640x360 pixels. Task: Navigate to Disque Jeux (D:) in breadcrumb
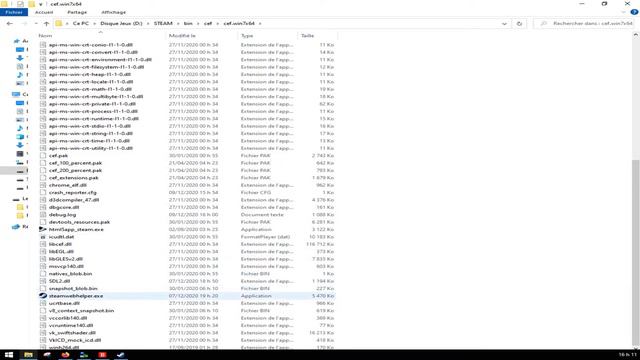tap(121, 24)
